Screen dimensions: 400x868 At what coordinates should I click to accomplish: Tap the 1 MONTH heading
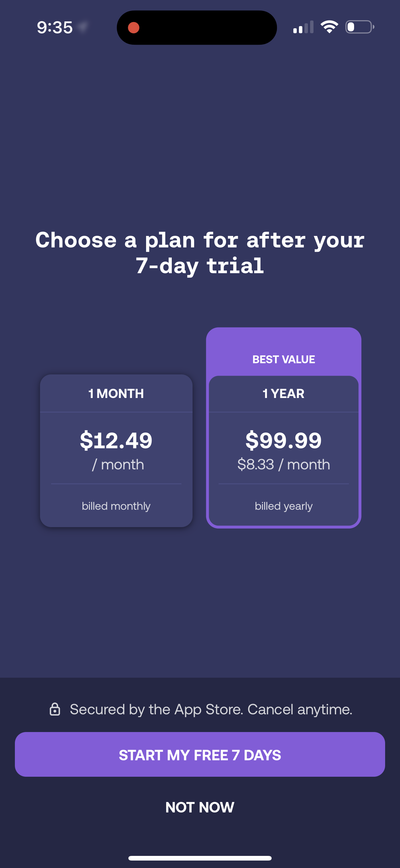(x=116, y=394)
